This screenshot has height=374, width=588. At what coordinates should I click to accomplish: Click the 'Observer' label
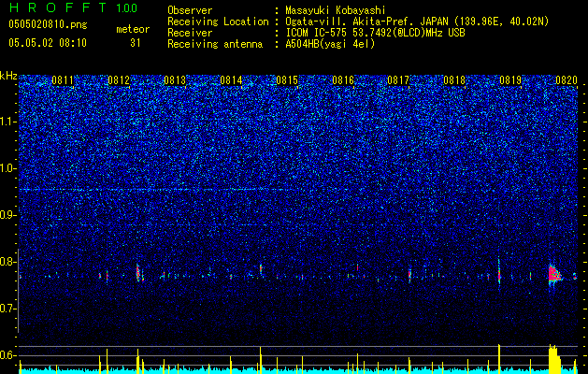click(x=190, y=10)
